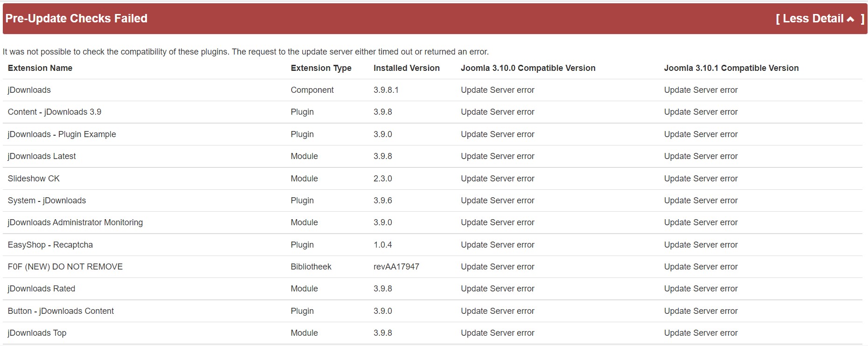Click Joomla 3.10.0 Compatible Version header
This screenshot has height=346, width=868.
click(x=528, y=68)
